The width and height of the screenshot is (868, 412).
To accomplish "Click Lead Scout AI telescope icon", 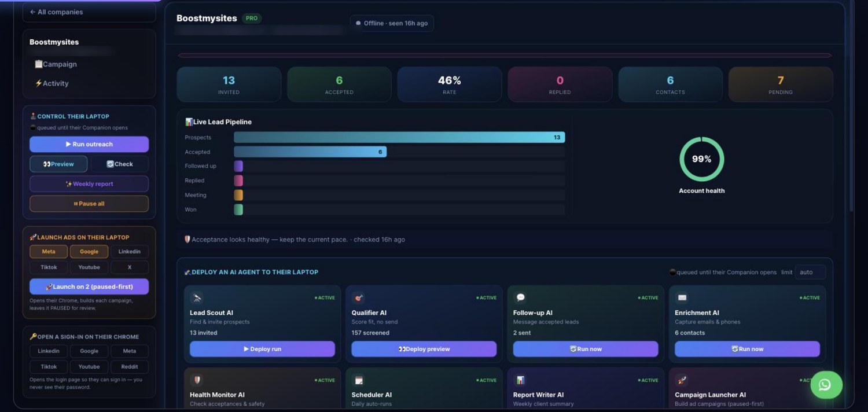I will [x=197, y=297].
